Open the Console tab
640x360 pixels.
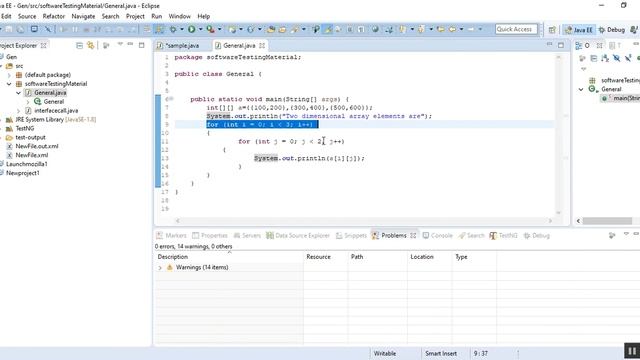[x=438, y=236]
